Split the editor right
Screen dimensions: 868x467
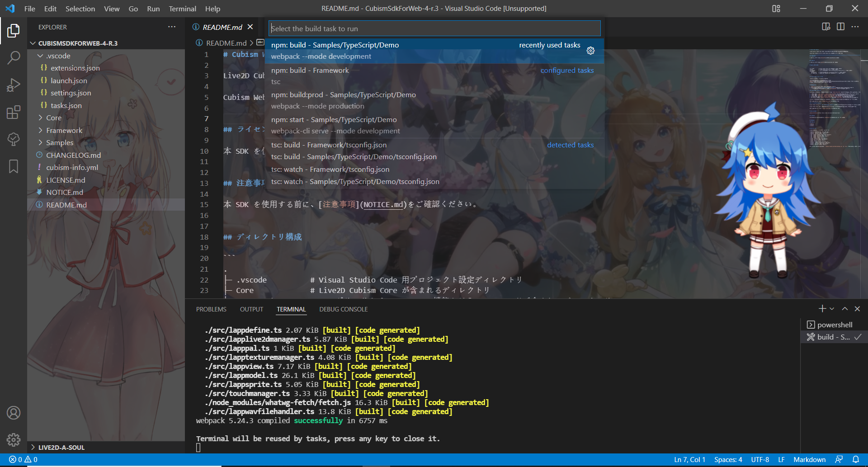tap(840, 27)
